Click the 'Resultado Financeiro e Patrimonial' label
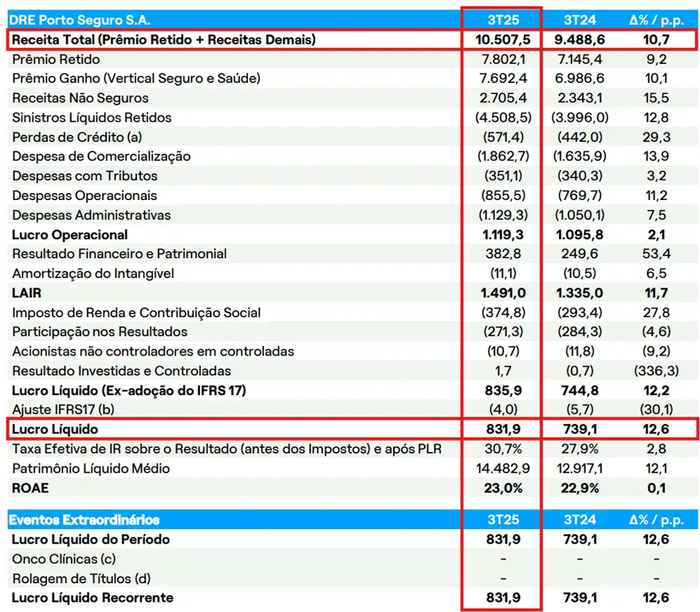The height and width of the screenshot is (612, 700). (x=120, y=253)
